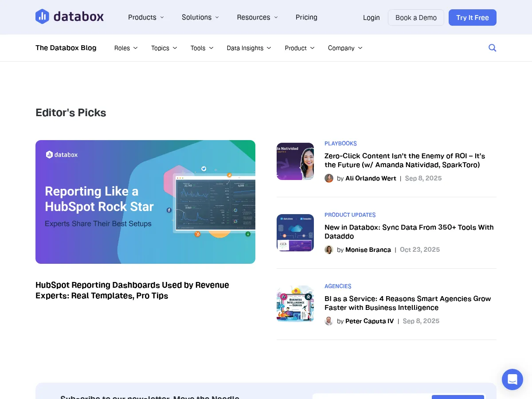Click the Try It Free button
The height and width of the screenshot is (399, 532).
point(473,17)
